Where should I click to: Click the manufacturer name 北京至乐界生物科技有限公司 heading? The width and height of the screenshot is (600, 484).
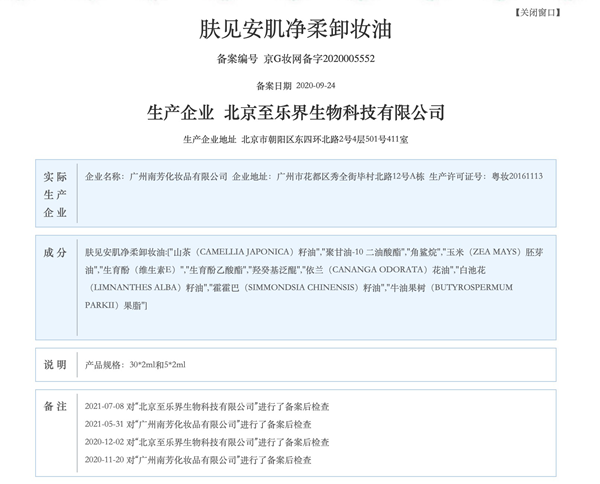(334, 112)
